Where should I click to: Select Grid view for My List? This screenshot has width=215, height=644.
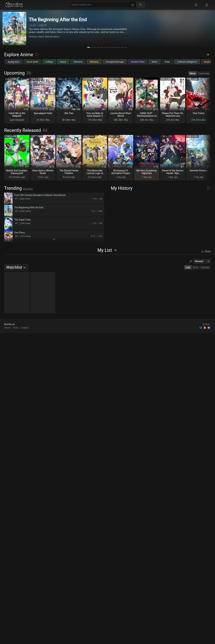pos(195,267)
